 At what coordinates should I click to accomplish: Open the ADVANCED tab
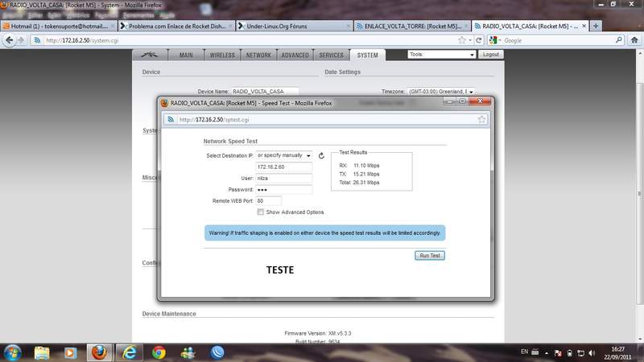pos(295,55)
